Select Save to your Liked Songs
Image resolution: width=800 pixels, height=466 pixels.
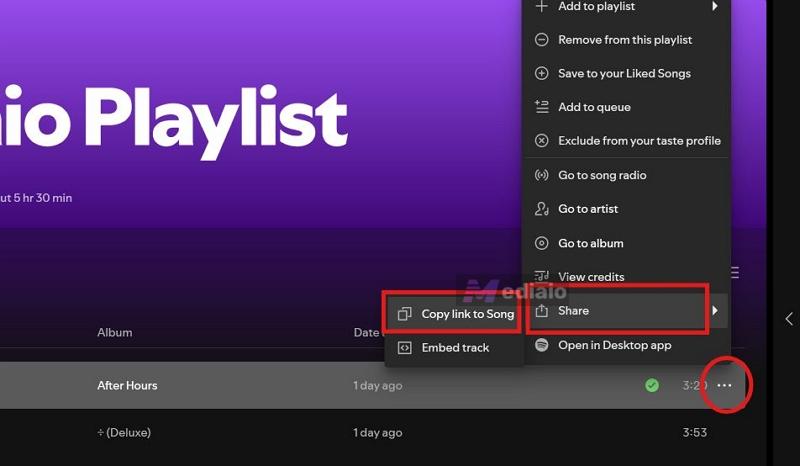(627, 73)
